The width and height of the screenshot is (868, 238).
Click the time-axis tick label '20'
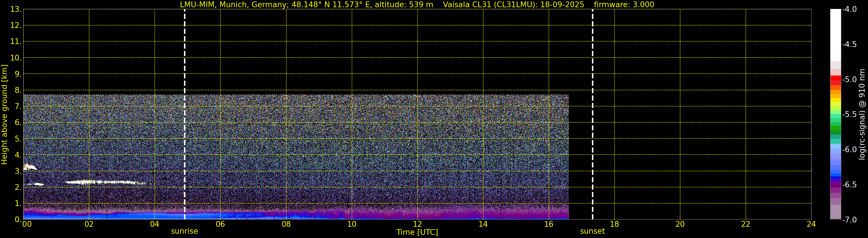click(x=680, y=224)
